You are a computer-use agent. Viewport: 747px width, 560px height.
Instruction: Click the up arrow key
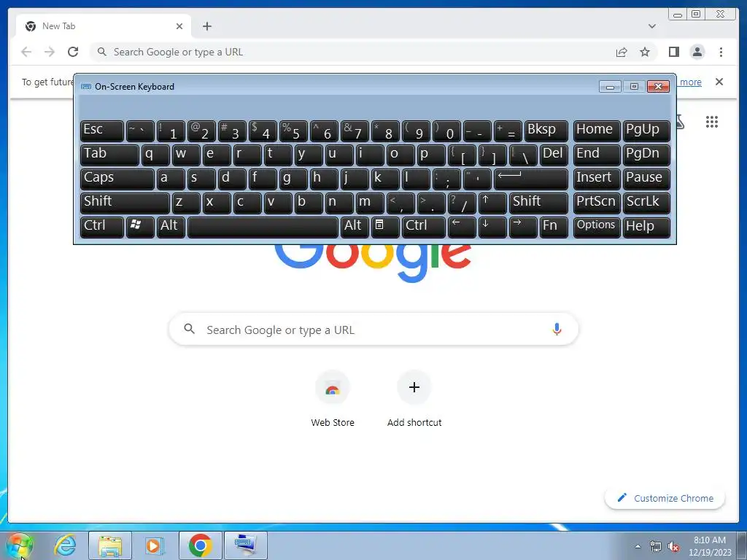coord(492,203)
